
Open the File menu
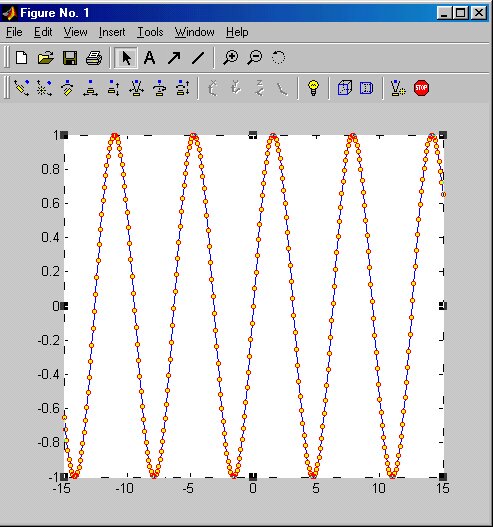14,32
